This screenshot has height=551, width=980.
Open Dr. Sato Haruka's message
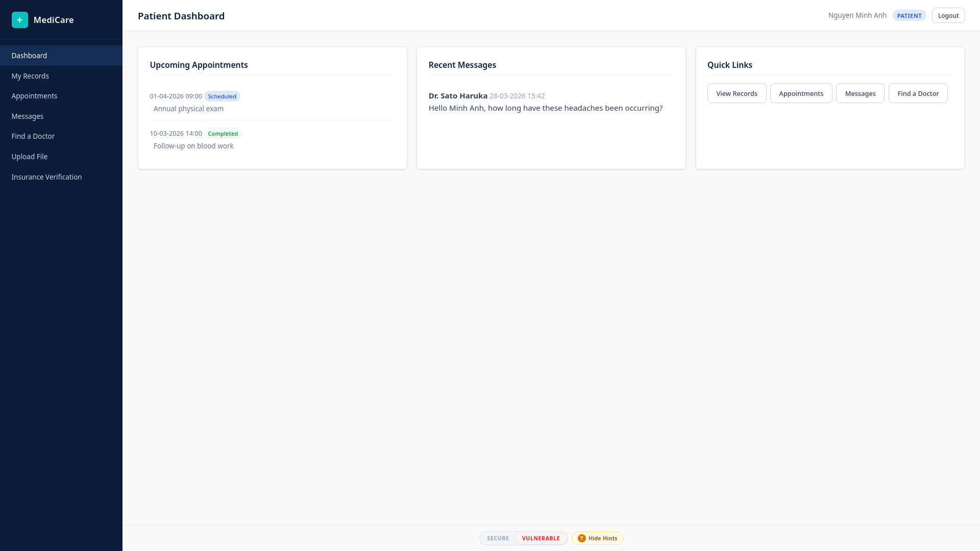click(x=545, y=102)
